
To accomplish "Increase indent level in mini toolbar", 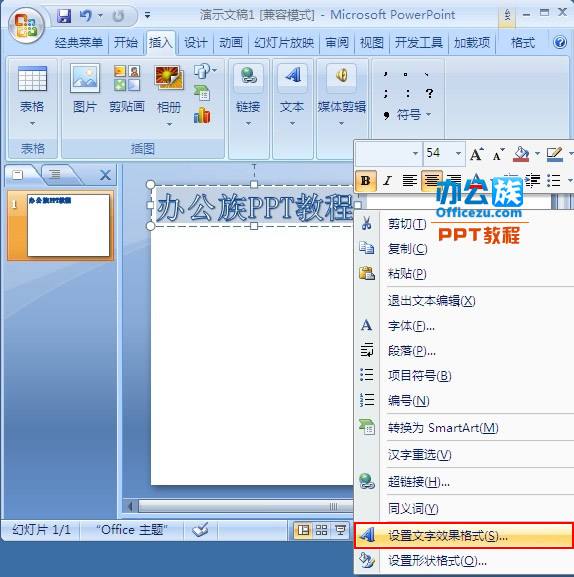I will 533,181.
